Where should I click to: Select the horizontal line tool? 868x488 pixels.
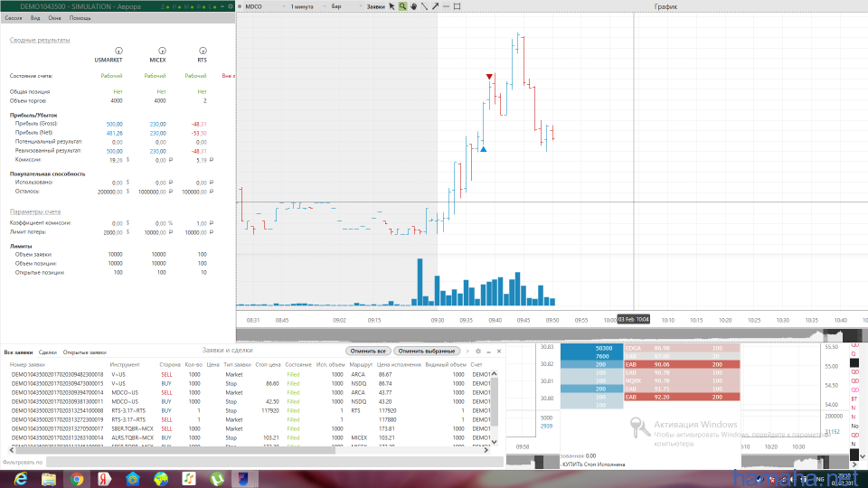point(446,6)
